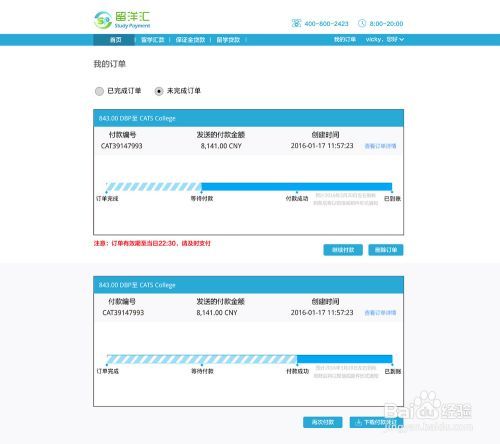Click the 下载付款凭证 button text
Screen dimensions: 500x444
[x=380, y=422]
